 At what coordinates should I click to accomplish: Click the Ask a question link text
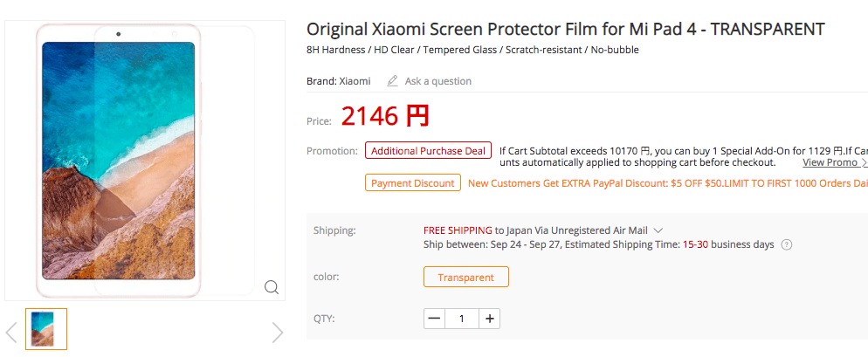(x=437, y=81)
